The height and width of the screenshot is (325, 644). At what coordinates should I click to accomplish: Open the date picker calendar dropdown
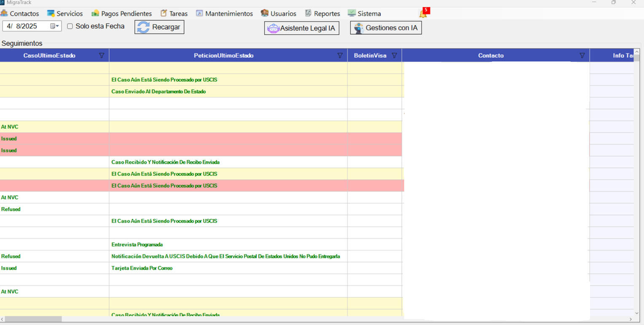[54, 26]
